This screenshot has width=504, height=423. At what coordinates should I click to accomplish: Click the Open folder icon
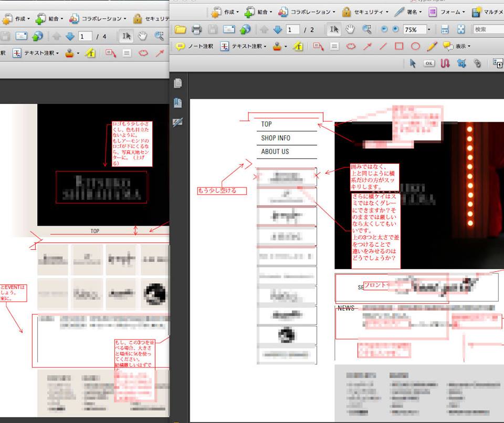pos(181,29)
